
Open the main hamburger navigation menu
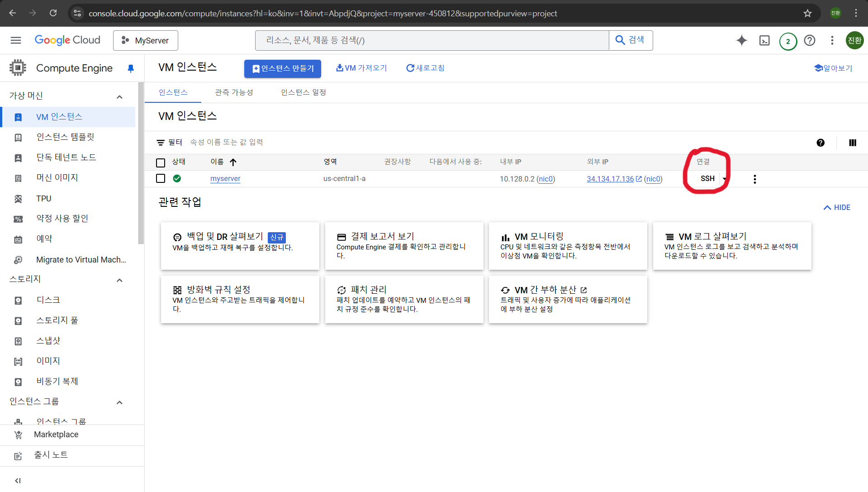(16, 40)
